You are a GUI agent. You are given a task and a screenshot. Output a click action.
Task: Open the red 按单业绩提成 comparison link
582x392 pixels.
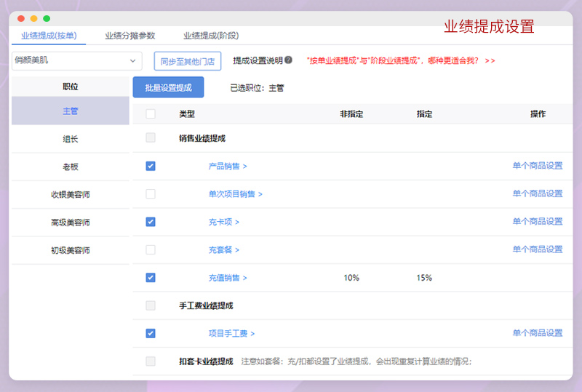coord(401,60)
